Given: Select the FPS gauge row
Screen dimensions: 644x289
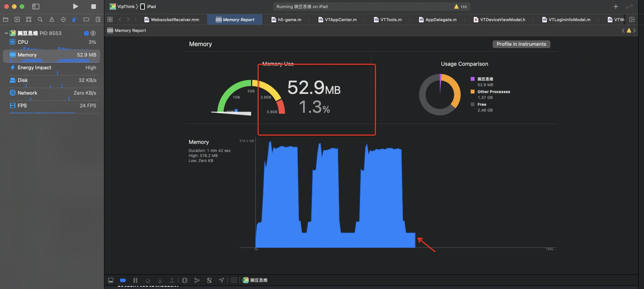Looking at the screenshot, I should [x=52, y=107].
